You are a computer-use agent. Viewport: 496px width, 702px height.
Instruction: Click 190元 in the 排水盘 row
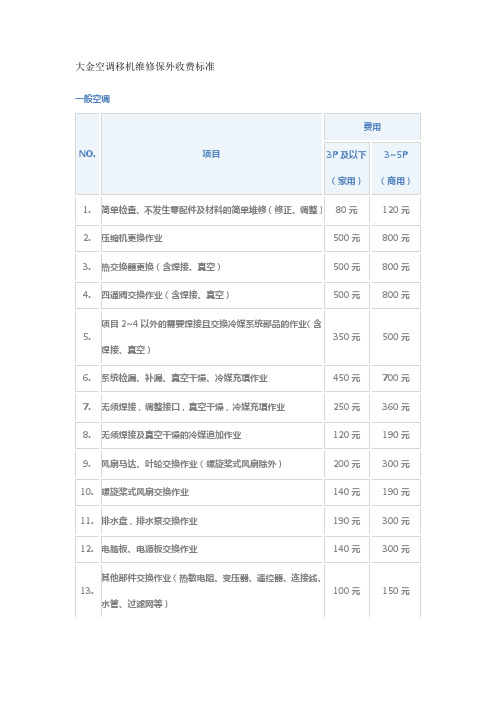(x=346, y=521)
